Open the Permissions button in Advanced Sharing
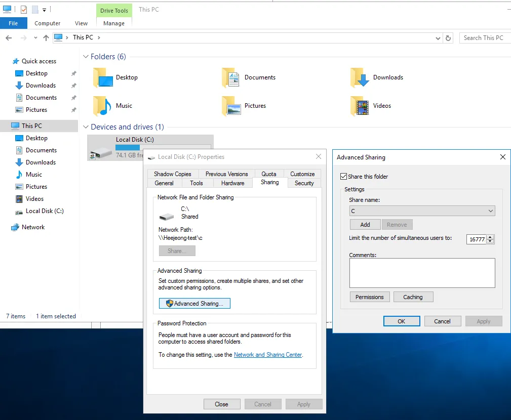511x420 pixels. (370, 297)
